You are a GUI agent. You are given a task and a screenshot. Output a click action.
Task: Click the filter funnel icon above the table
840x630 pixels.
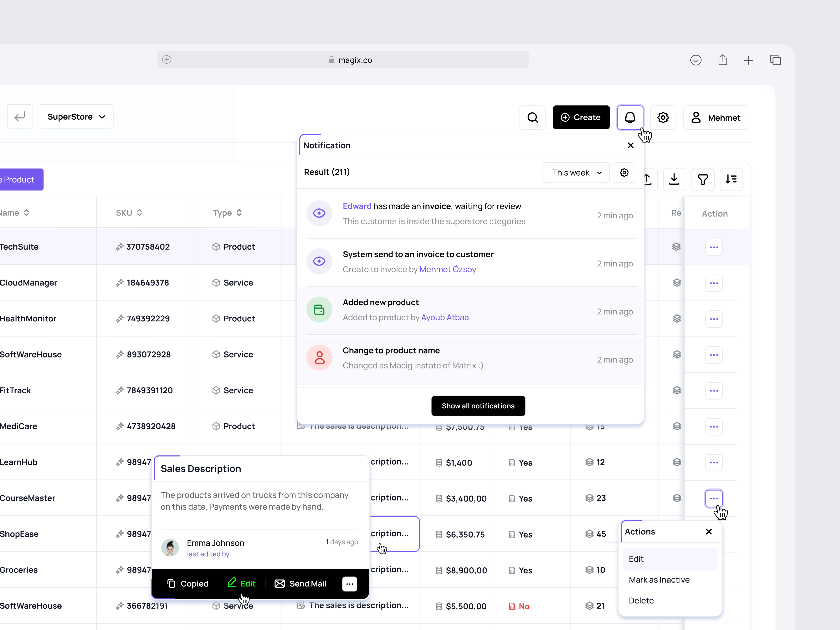703,179
